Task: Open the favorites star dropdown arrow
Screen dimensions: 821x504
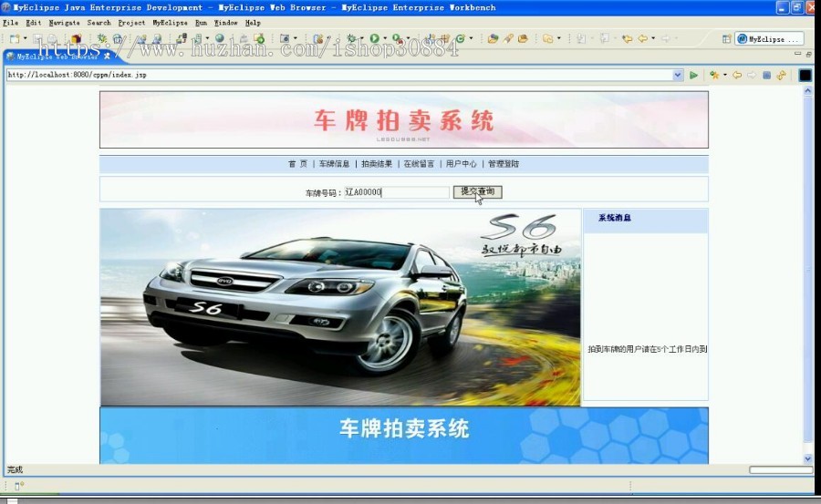Action: 725,75
